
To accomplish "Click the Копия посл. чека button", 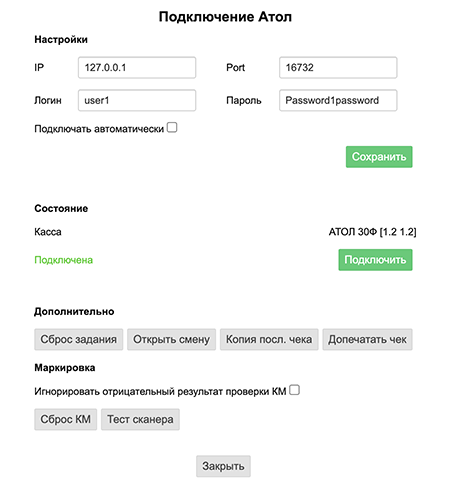I will 269,339.
